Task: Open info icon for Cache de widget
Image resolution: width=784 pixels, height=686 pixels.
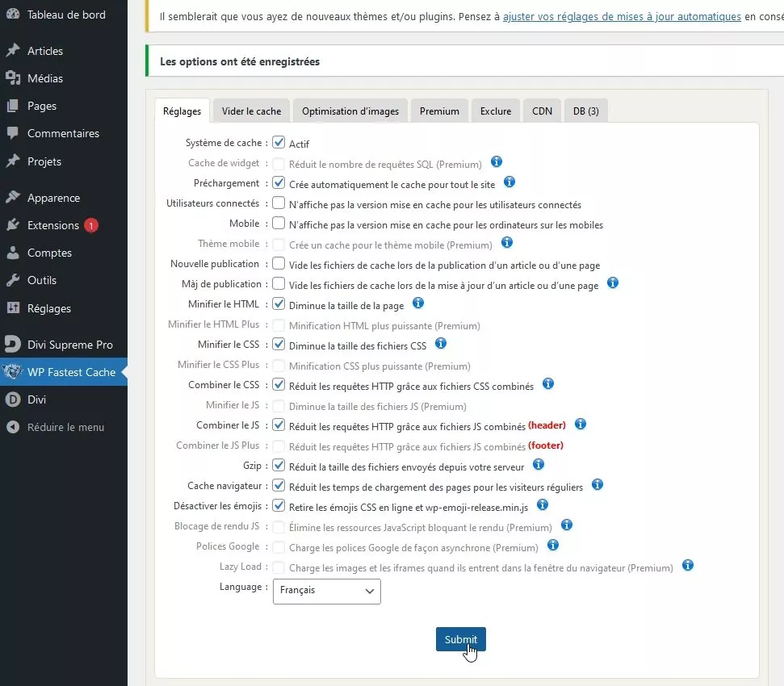Action: click(496, 161)
